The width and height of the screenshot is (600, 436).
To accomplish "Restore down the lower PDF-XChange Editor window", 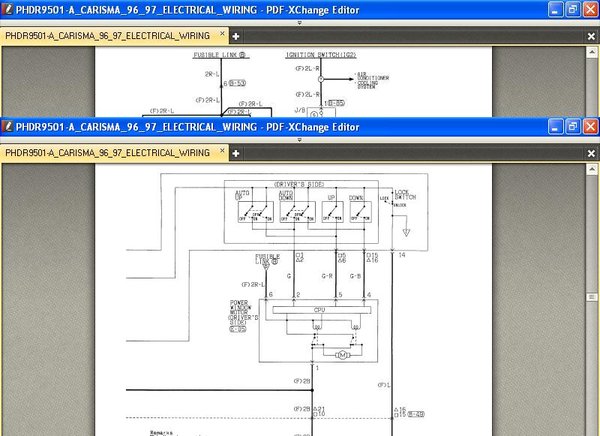I will (x=573, y=127).
